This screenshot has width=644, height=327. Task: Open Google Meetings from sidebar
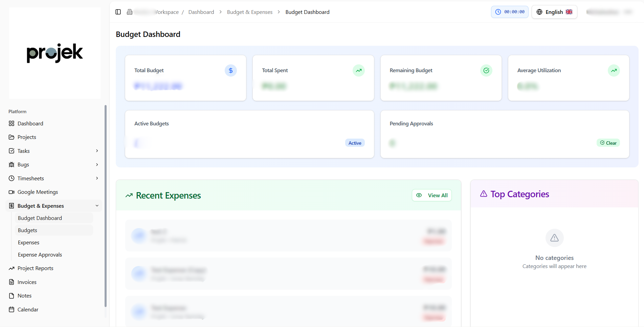coord(38,192)
